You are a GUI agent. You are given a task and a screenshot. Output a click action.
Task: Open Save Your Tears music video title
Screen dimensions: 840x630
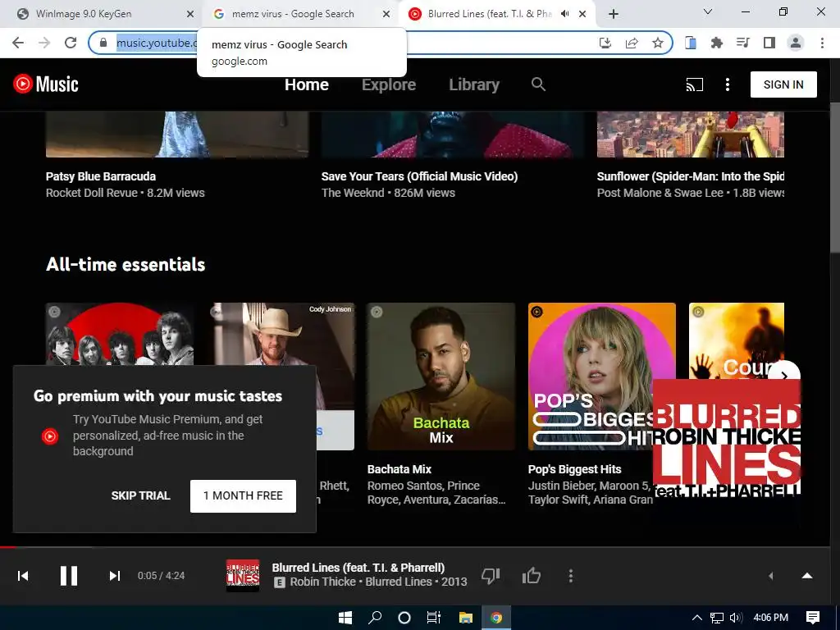coord(419,176)
